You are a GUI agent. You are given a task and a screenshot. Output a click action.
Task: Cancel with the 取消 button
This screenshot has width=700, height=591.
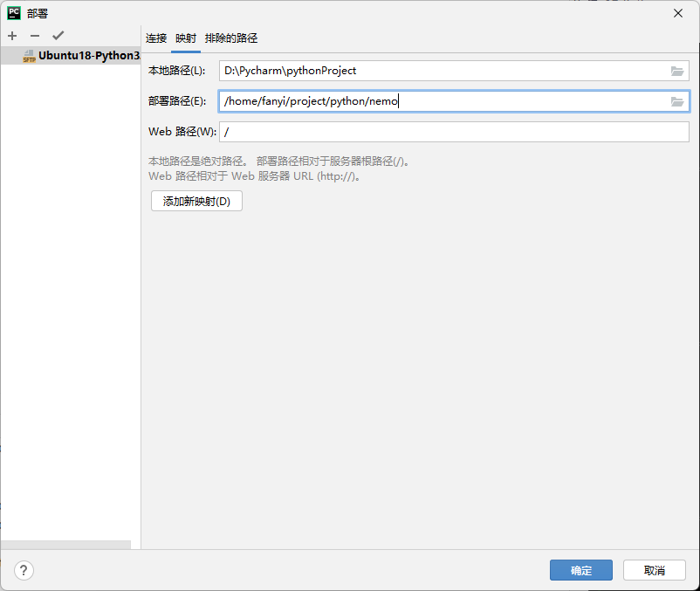click(x=654, y=570)
